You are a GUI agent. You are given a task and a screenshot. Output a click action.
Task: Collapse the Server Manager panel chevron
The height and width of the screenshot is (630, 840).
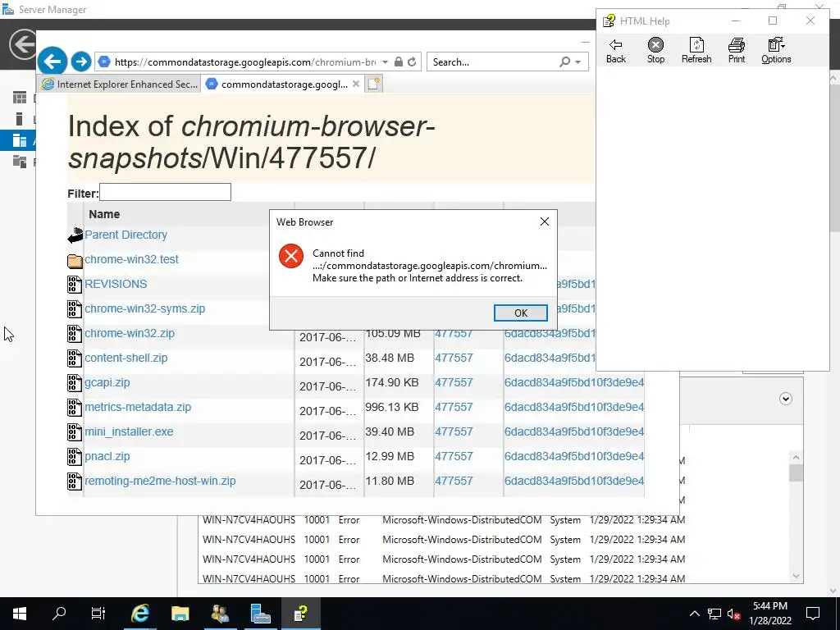[x=785, y=399]
